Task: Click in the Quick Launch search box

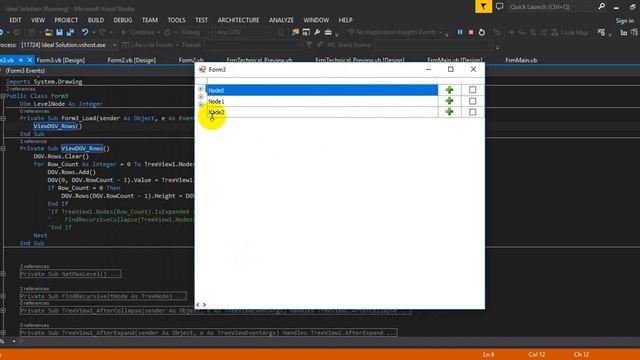Action: point(551,7)
